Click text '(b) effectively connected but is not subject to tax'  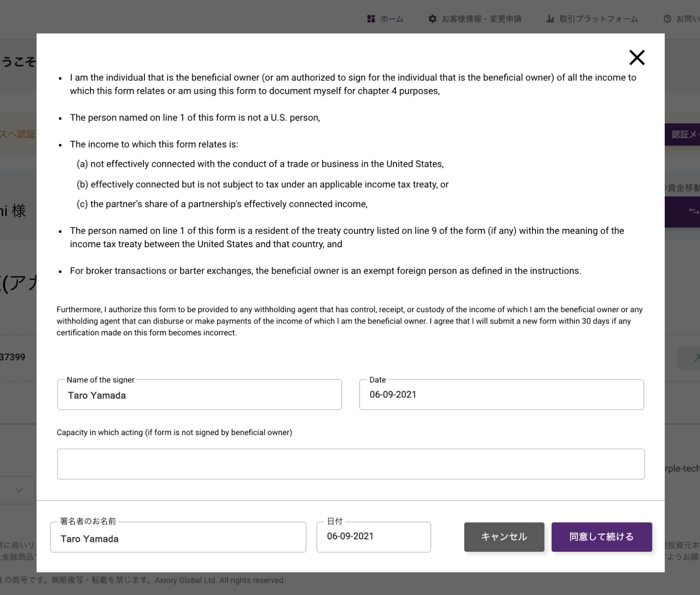(x=262, y=185)
